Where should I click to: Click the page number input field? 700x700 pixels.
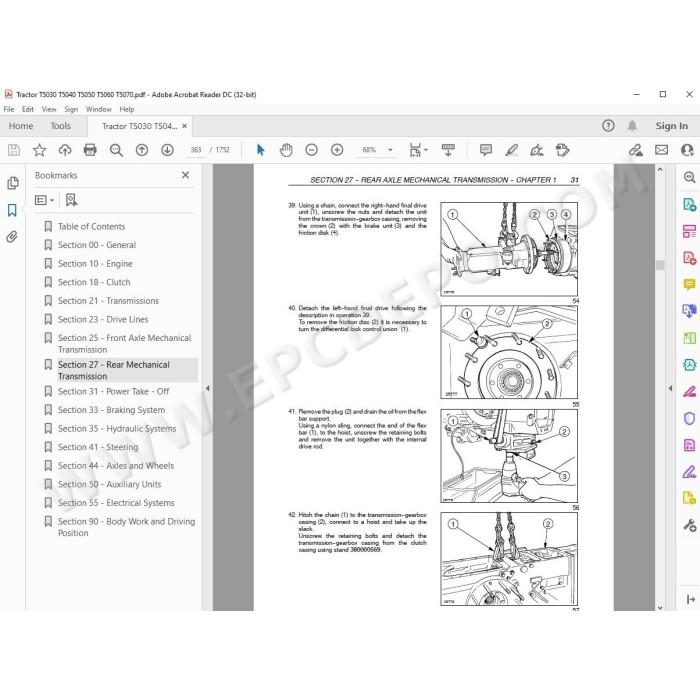click(196, 150)
